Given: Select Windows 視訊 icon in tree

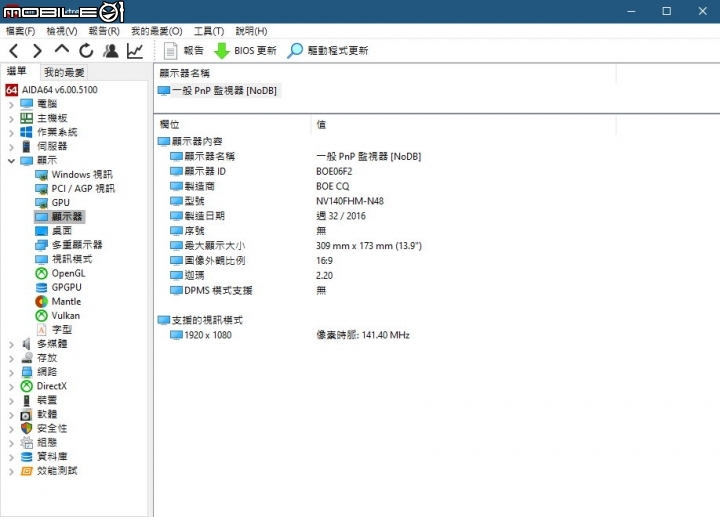Looking at the screenshot, I should [x=41, y=175].
